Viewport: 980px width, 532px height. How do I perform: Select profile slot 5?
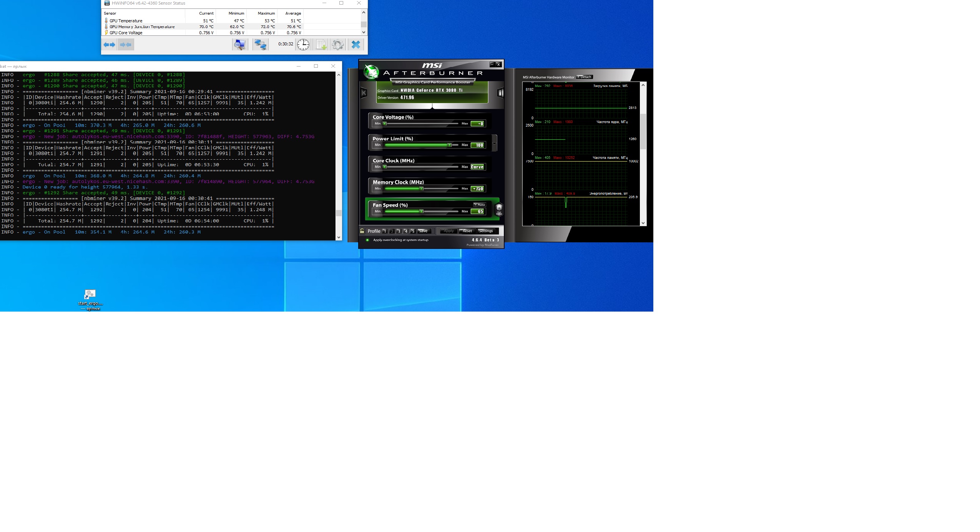413,231
